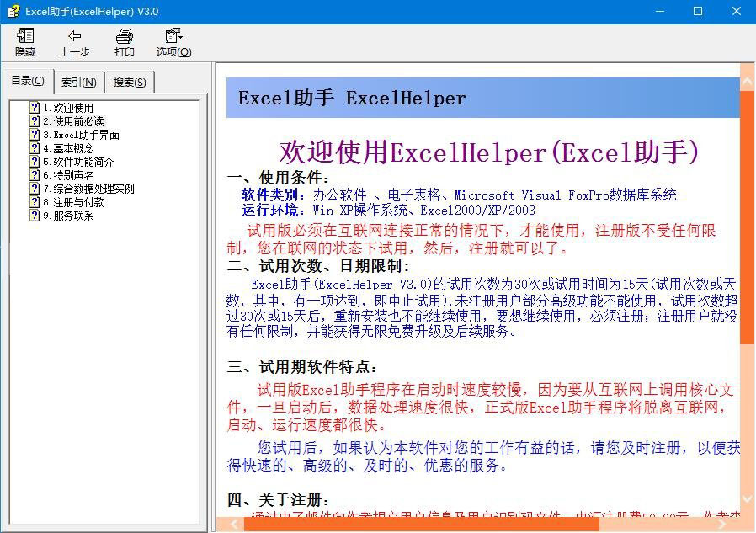Click the help icon beside 3.Excel助手界面
Image resolution: width=756 pixels, height=533 pixels.
tap(35, 134)
